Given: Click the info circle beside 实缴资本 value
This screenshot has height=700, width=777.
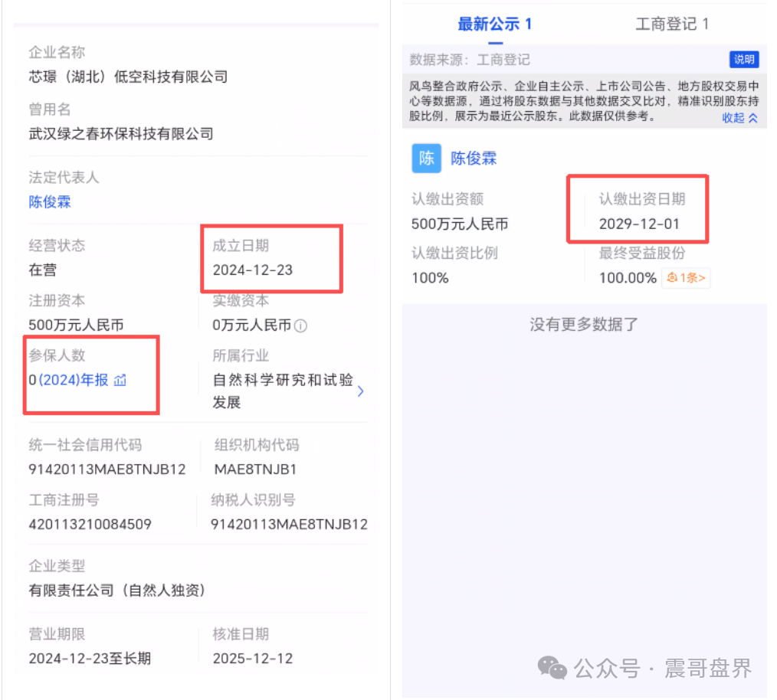Looking at the screenshot, I should (302, 325).
